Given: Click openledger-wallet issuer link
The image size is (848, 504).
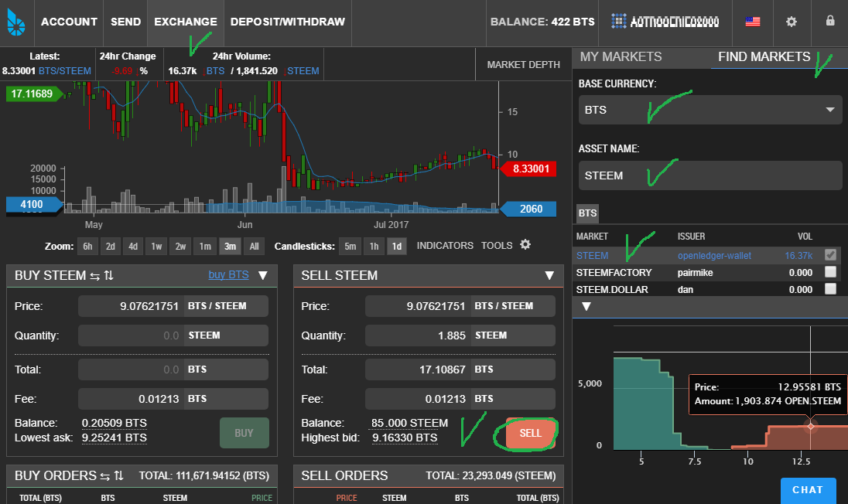Looking at the screenshot, I should pos(714,256).
